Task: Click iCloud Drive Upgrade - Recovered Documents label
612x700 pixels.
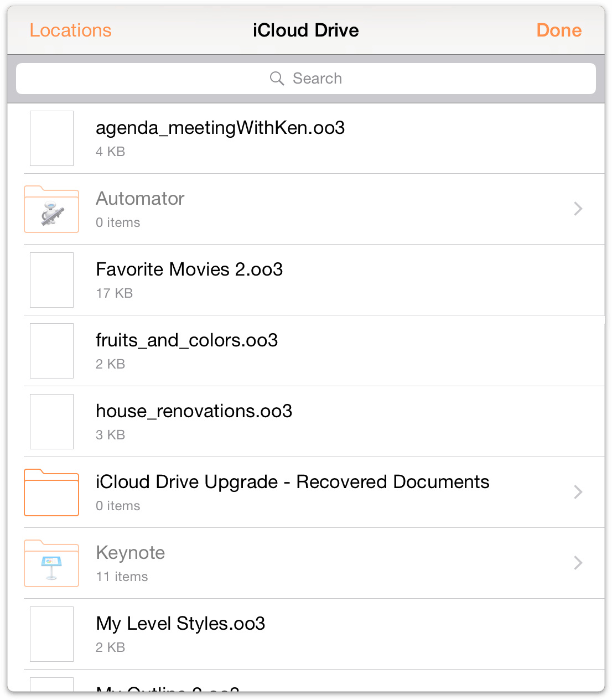Action: click(x=292, y=483)
